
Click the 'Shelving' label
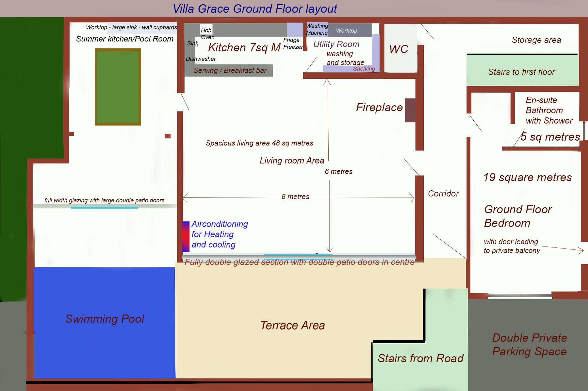[x=364, y=69]
